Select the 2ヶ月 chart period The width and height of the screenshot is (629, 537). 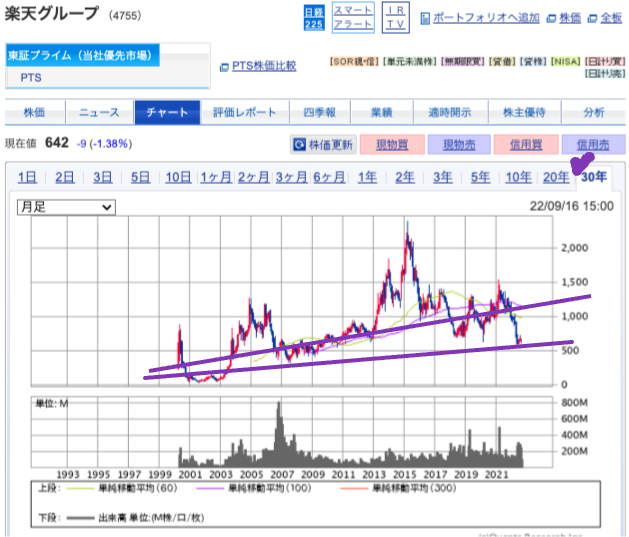point(254,177)
